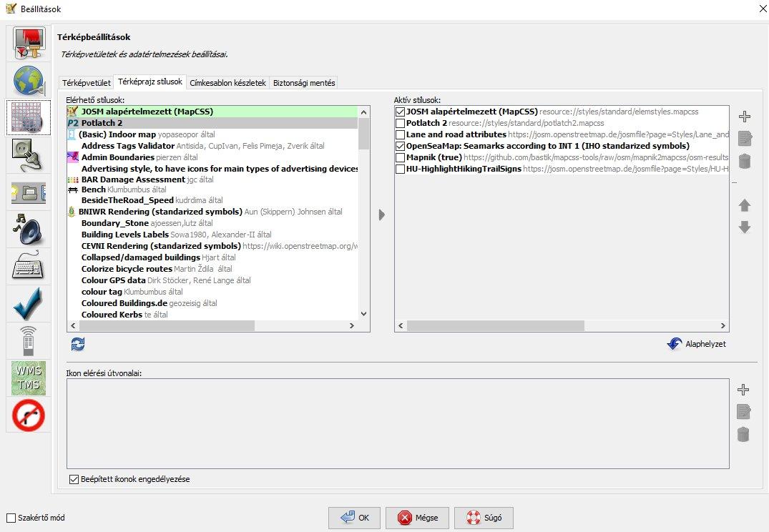Select Address Tags Validator style row
The image size is (769, 532).
tap(212, 146)
